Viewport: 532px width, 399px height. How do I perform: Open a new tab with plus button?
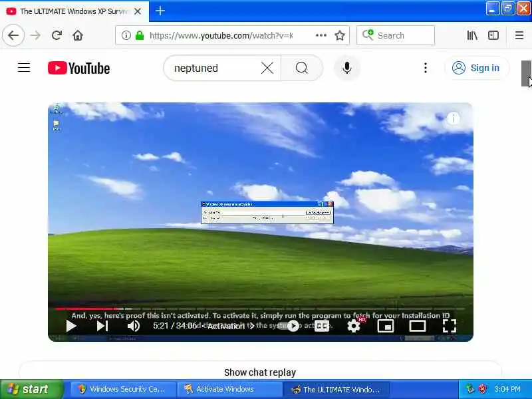point(160,11)
